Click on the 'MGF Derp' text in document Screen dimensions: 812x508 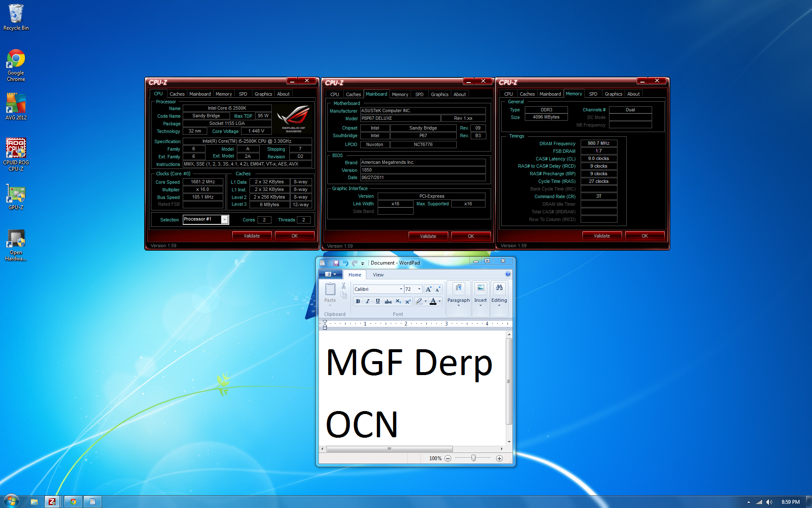point(409,363)
